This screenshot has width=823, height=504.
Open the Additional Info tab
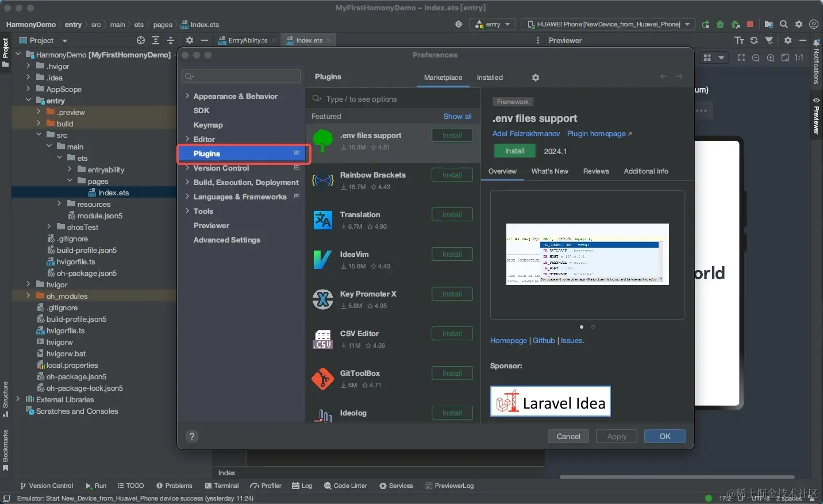(x=646, y=171)
